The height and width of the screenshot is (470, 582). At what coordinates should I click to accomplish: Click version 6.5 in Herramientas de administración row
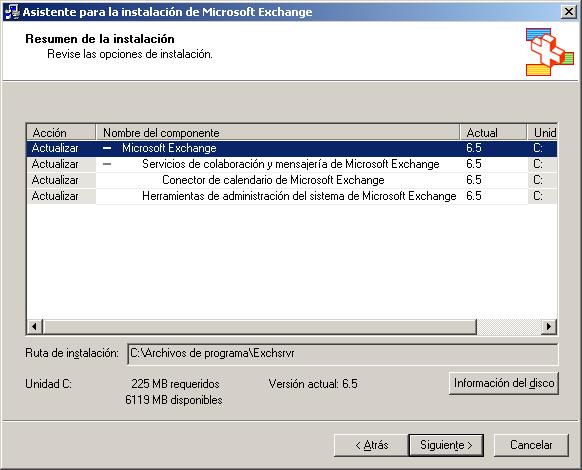click(474, 196)
